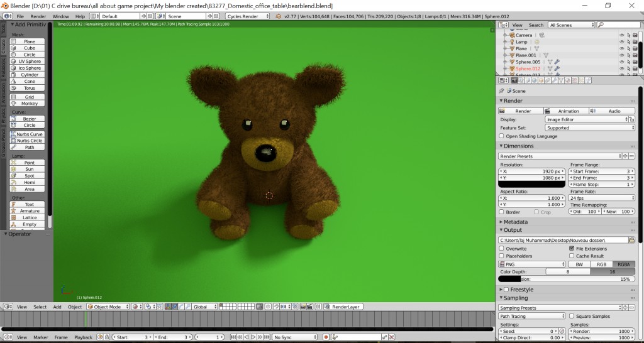Open the World properties tab icon
The width and height of the screenshot is (644, 343).
(x=535, y=80)
